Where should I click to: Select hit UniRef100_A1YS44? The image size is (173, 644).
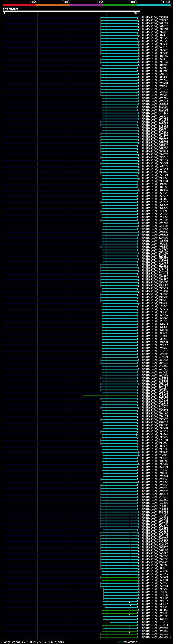[155, 116]
